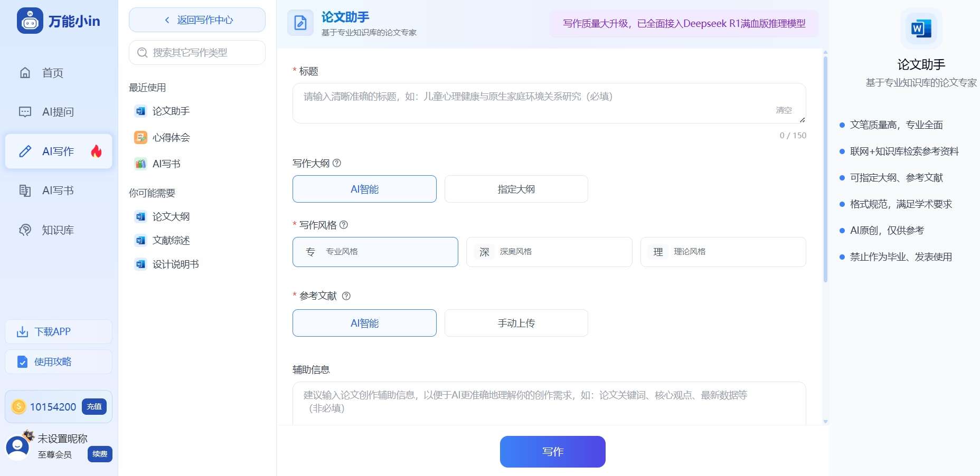Choose the 专业风格 writing style
980x476 pixels.
pos(375,252)
